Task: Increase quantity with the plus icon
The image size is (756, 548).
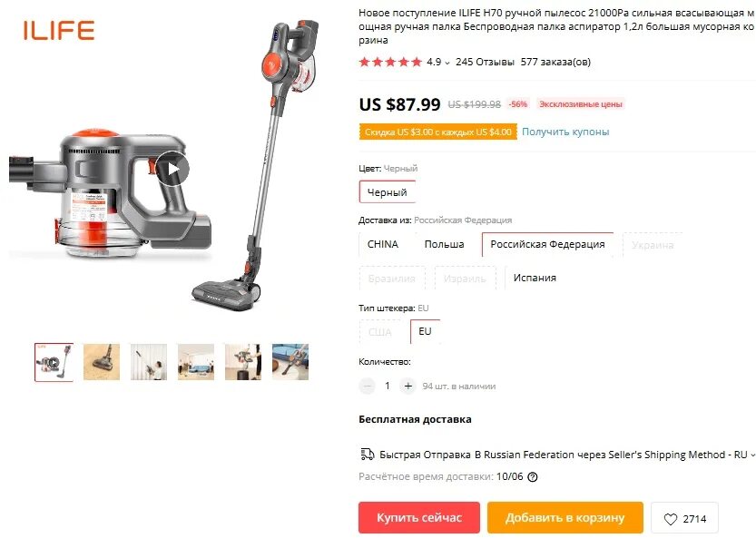Action: click(407, 387)
